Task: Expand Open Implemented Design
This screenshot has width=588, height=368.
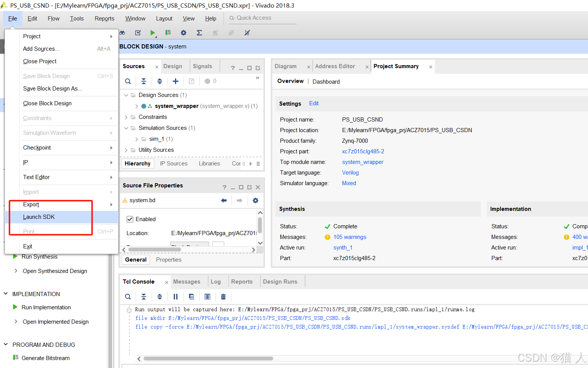Action: click(x=16, y=321)
